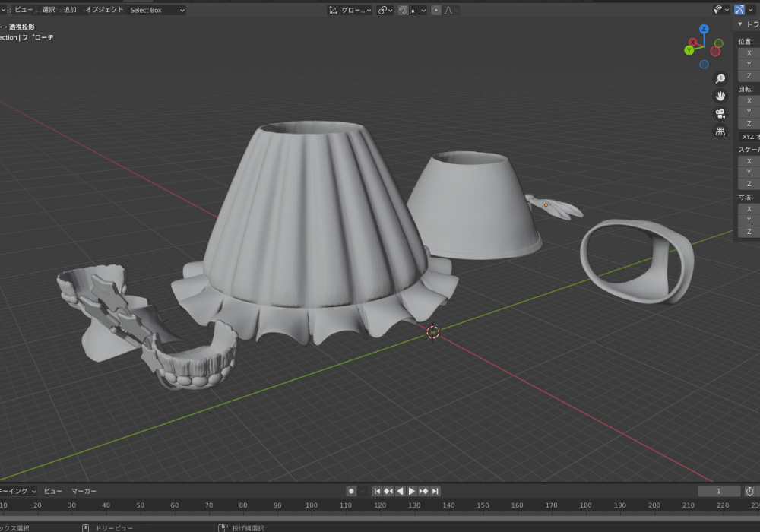The height and width of the screenshot is (532, 760).
Task: Click the rotation Z field
Action: pos(749,124)
